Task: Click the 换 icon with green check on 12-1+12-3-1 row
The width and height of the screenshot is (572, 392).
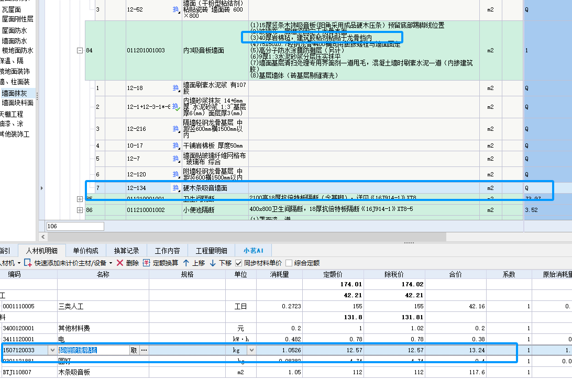Action: click(x=176, y=107)
